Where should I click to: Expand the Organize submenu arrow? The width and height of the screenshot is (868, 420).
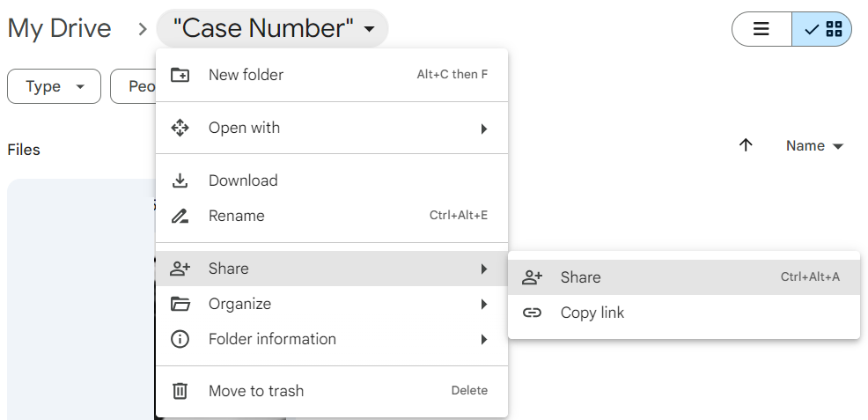click(483, 305)
